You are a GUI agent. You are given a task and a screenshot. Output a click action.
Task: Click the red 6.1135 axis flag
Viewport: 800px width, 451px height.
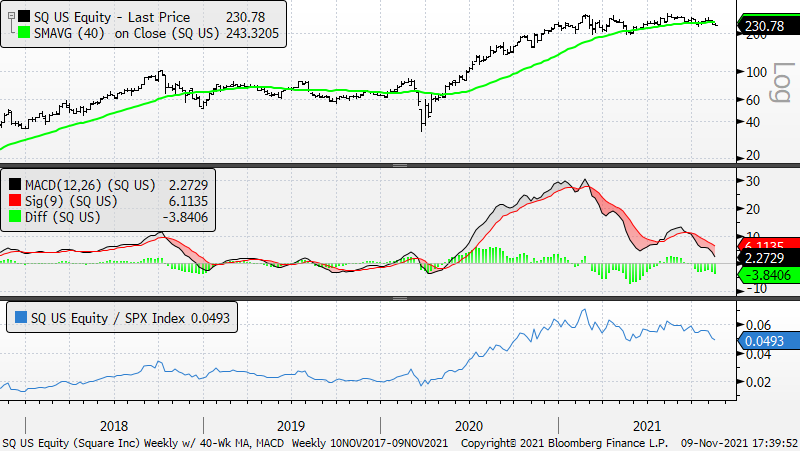(768, 244)
